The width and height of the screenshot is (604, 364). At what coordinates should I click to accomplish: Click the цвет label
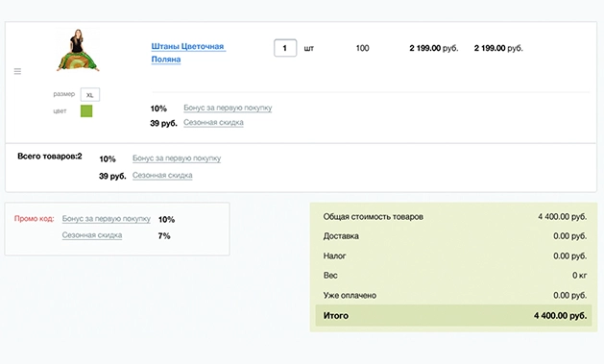click(60, 111)
